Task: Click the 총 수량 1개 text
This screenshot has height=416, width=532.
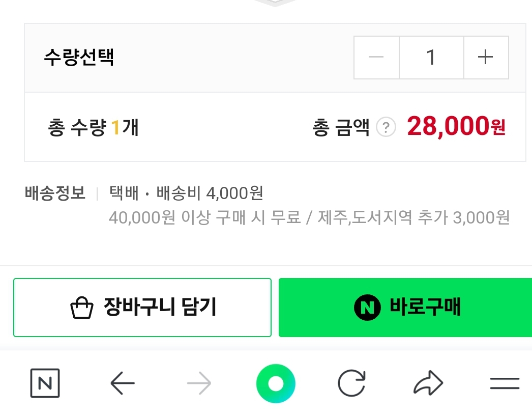Action: click(92, 127)
